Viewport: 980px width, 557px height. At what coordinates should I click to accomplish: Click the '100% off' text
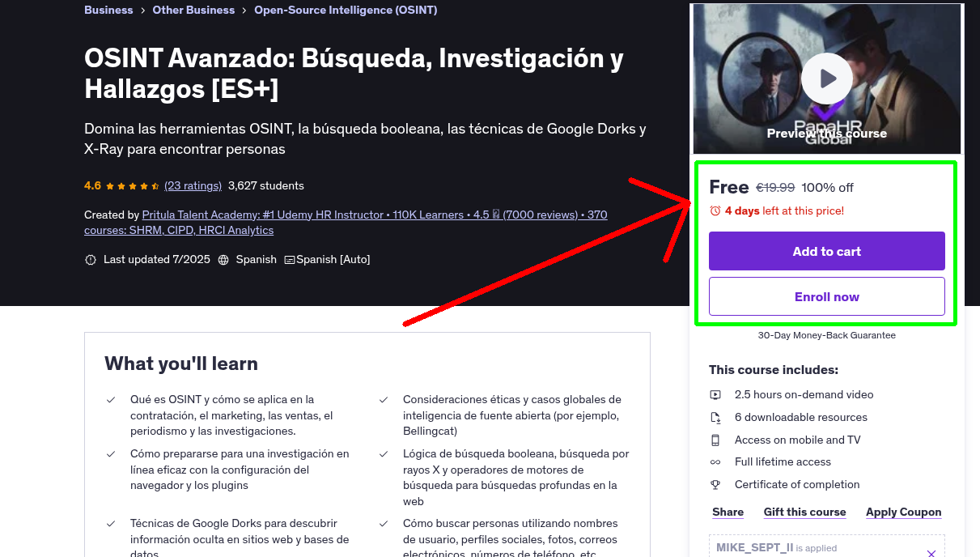827,188
